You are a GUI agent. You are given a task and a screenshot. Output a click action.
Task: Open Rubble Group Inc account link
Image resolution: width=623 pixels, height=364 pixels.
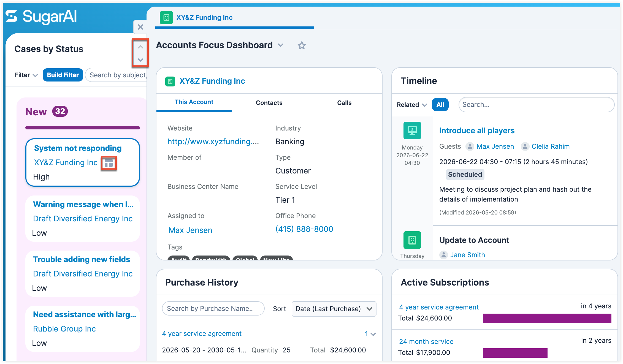point(64,329)
